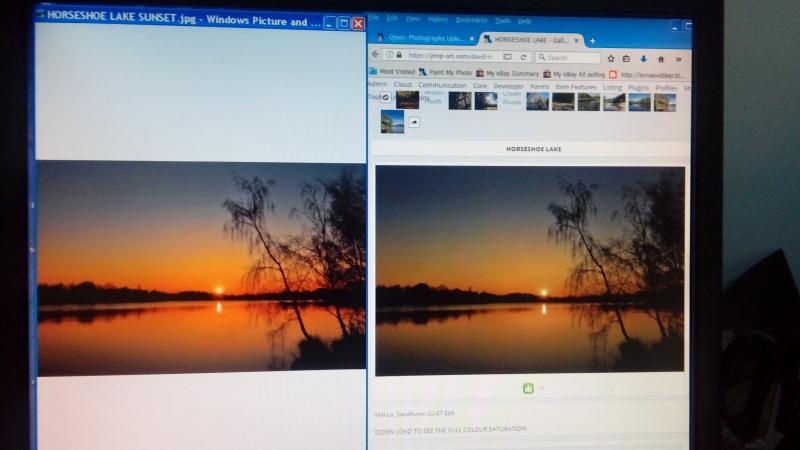Click the share arrow icon below thumbnails

tap(414, 122)
